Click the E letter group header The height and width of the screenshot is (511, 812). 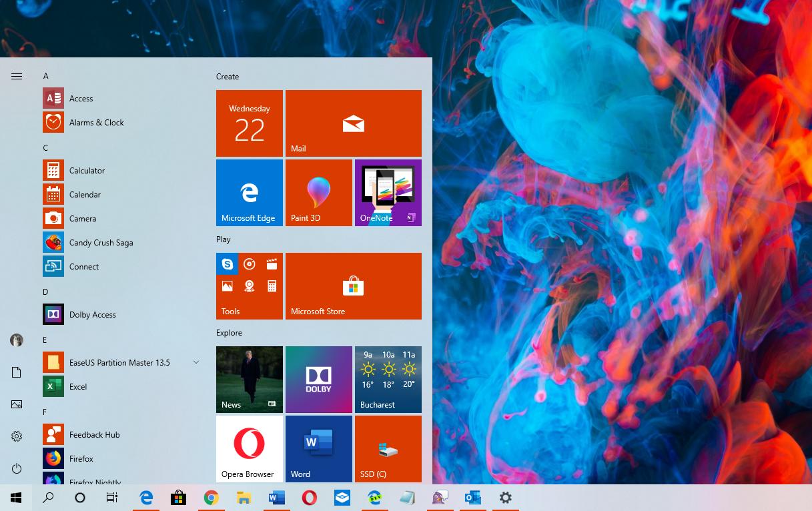(x=45, y=340)
